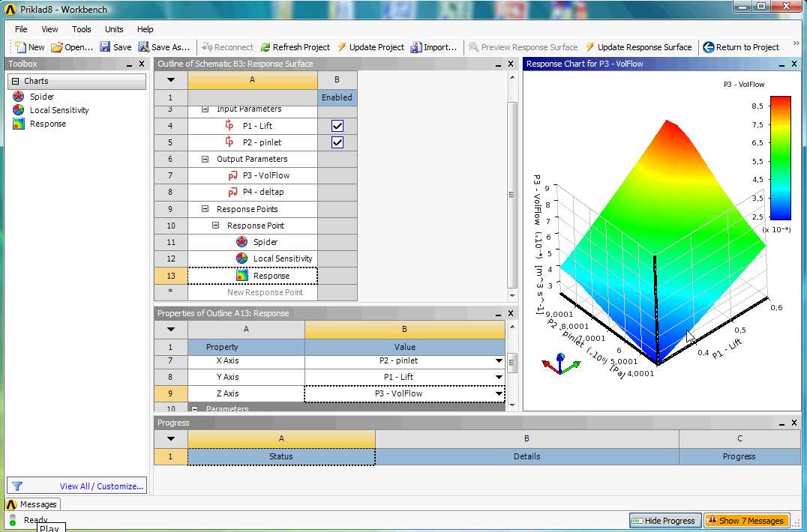This screenshot has width=807, height=532.
Task: Collapse the Input Parameters tree node
Action: [205, 109]
